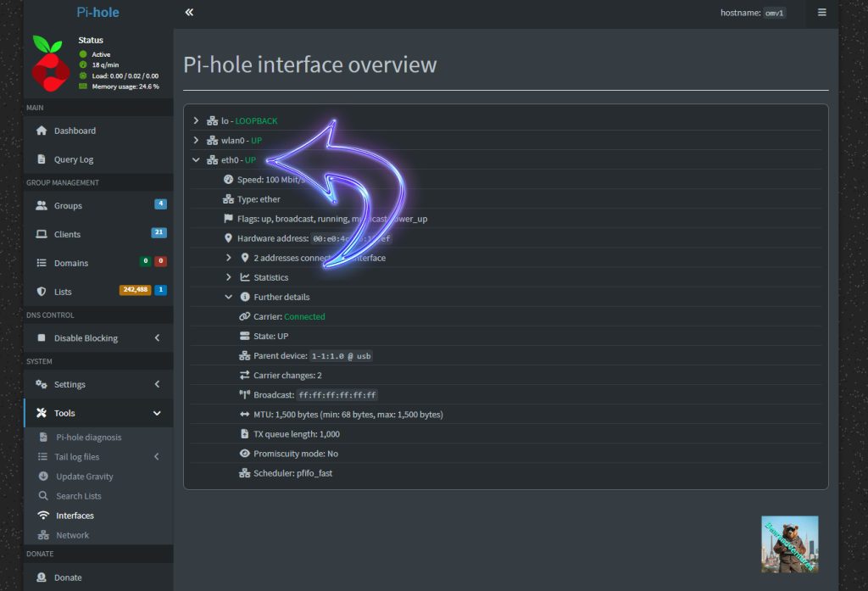Collapse the eth0 interface details
Viewport: 868px width, 591px height.
coord(196,160)
